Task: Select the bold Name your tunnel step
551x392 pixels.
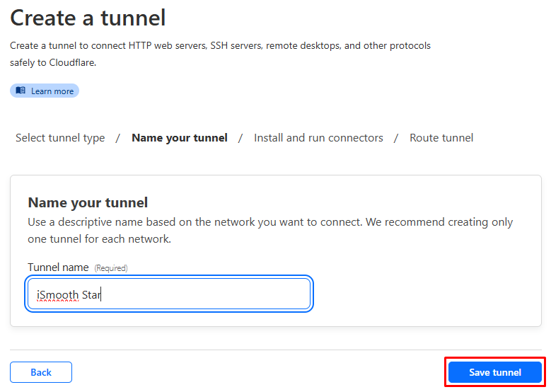Action: coord(180,138)
